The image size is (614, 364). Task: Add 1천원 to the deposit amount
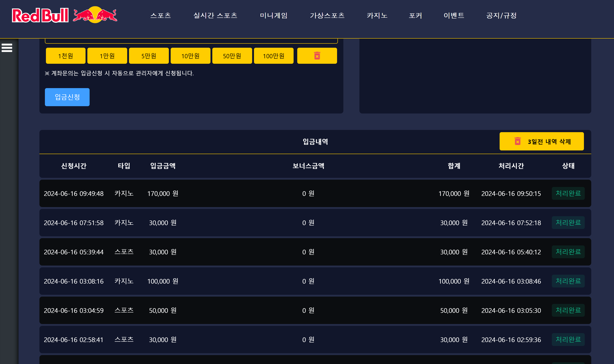coord(65,56)
